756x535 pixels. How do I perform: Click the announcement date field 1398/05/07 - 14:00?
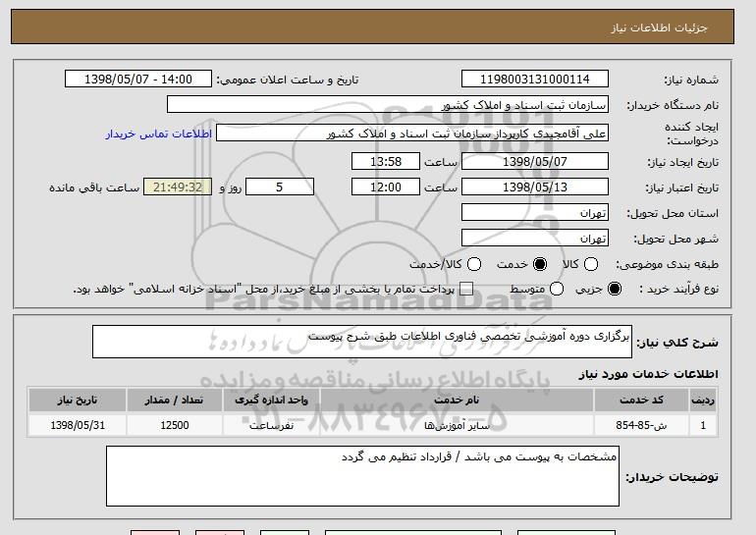click(137, 80)
